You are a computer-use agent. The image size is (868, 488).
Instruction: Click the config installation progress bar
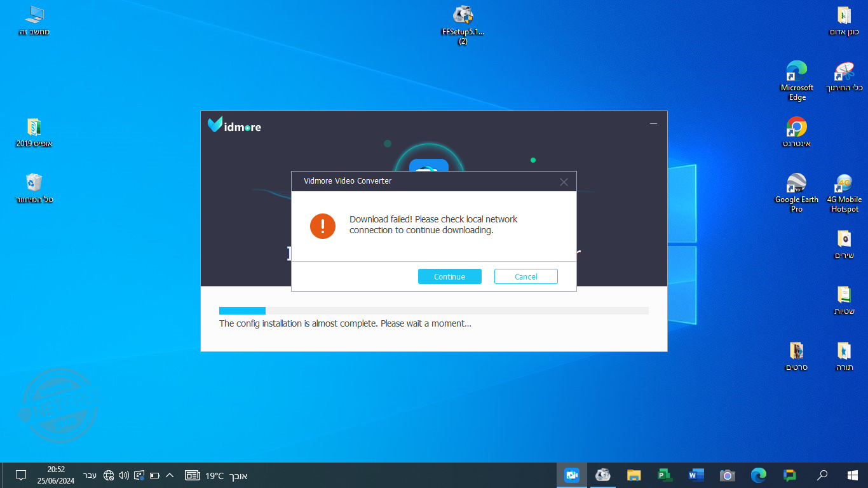(434, 311)
